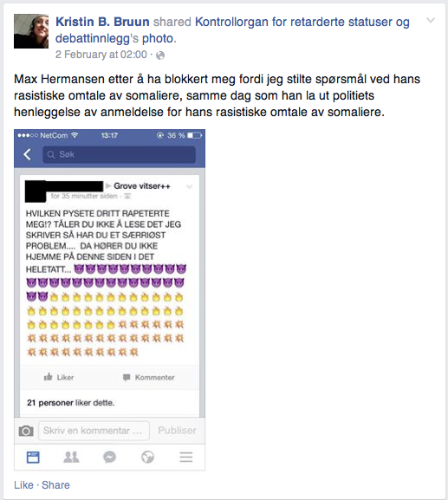Viewport: 448px width, 500px height.
Task: Like the shared post
Action: click(23, 485)
